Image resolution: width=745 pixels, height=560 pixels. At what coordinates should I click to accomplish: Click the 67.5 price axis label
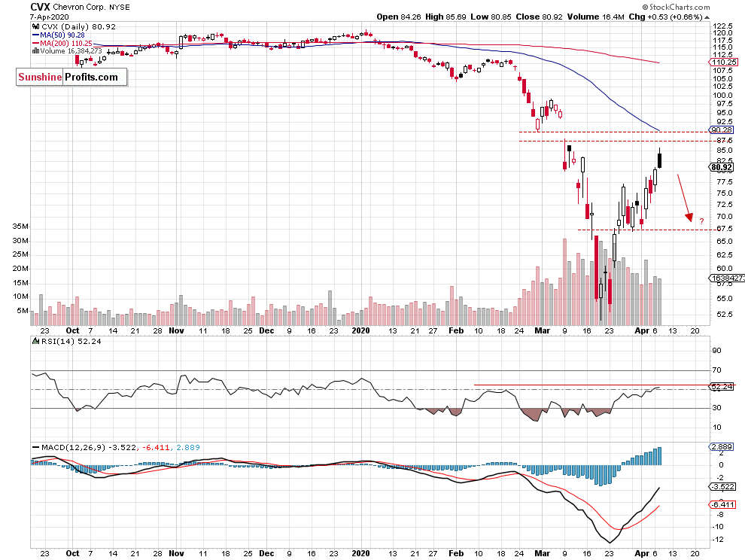724,229
